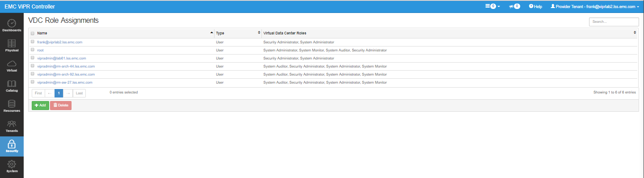Click the green Add button
The height and width of the screenshot is (178, 644).
[40, 105]
